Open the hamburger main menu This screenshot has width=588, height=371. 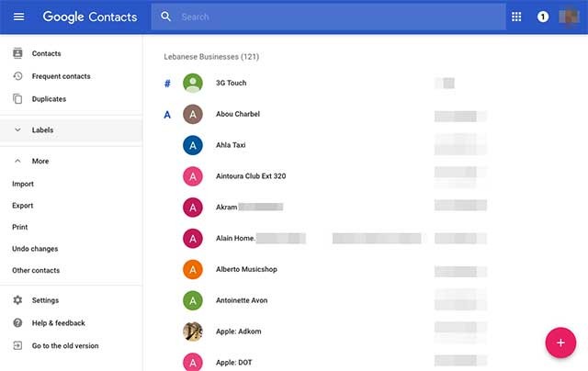[18, 17]
